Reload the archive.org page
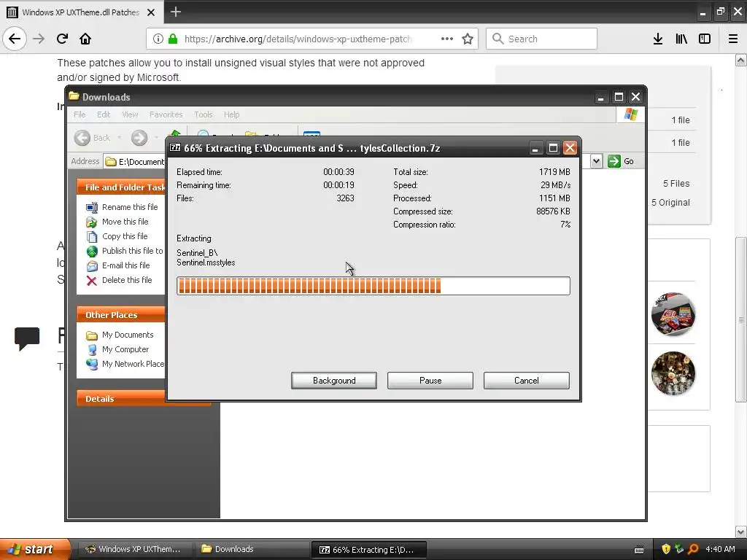The height and width of the screenshot is (560, 747). (62, 39)
